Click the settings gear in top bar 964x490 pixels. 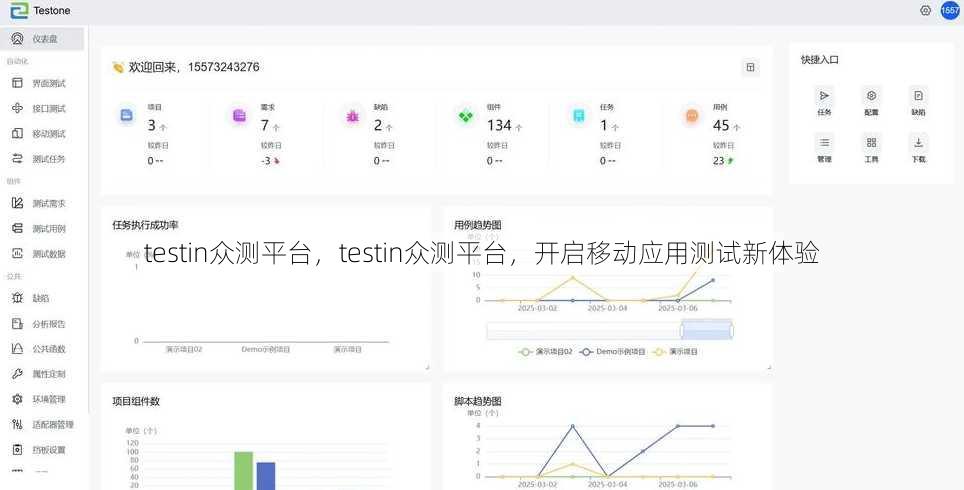click(x=925, y=10)
